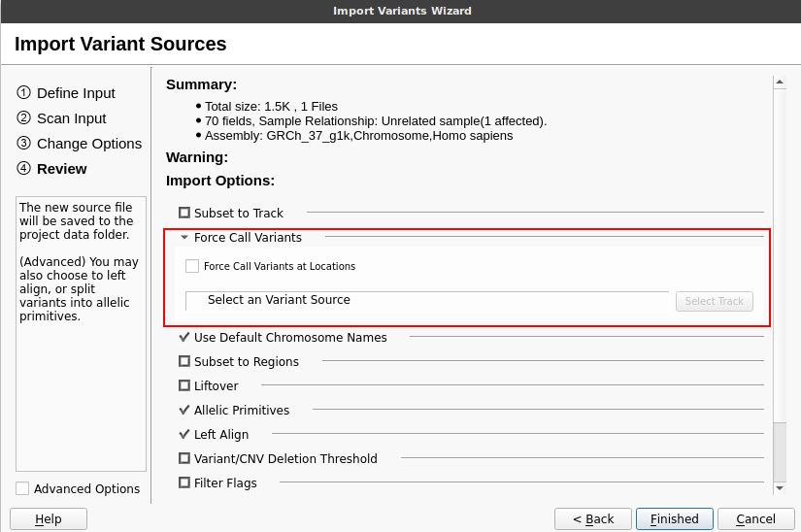Click the step 1 Define Input circled number icon
Image resolution: width=801 pixels, height=532 pixels.
click(x=23, y=92)
